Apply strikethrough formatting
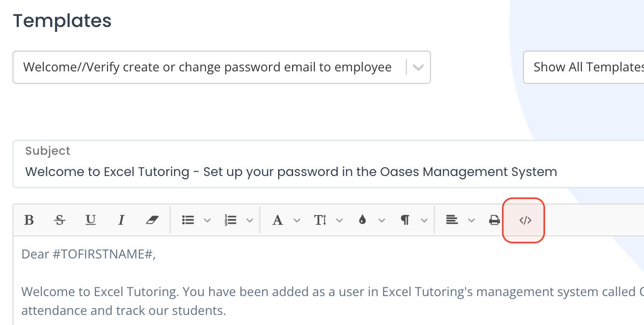 pos(60,220)
